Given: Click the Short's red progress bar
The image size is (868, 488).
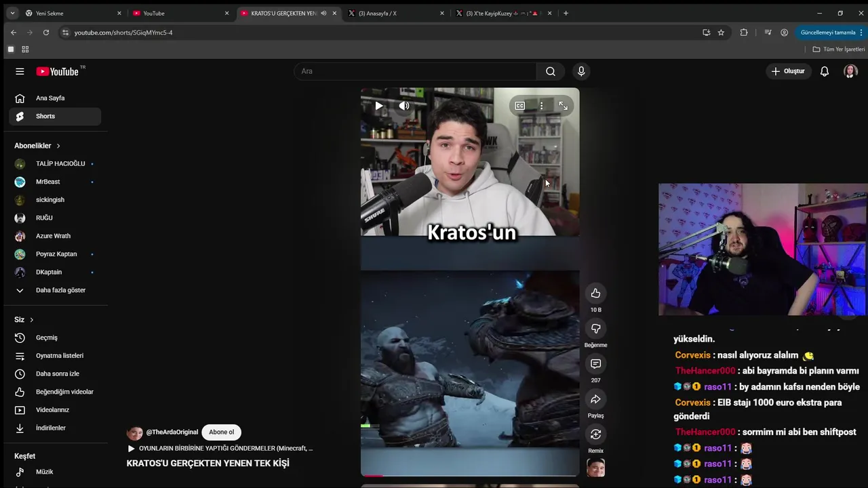Looking at the screenshot, I should (372, 476).
